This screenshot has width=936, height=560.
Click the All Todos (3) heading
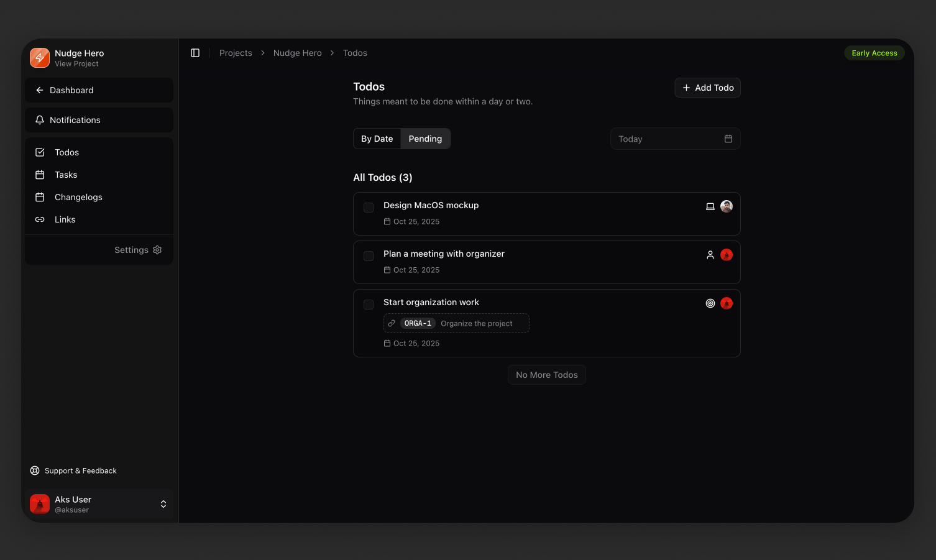(383, 177)
